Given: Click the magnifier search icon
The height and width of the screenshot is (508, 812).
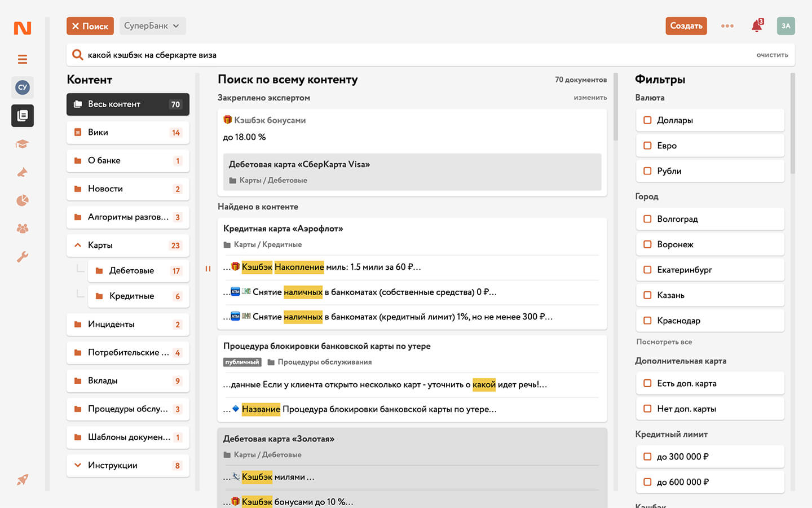Looking at the screenshot, I should point(78,55).
